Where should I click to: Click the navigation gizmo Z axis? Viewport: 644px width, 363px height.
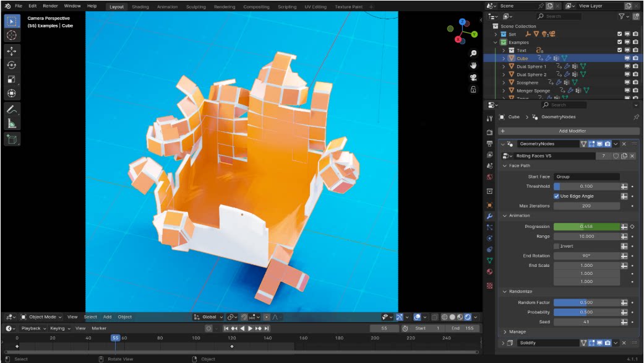click(463, 22)
